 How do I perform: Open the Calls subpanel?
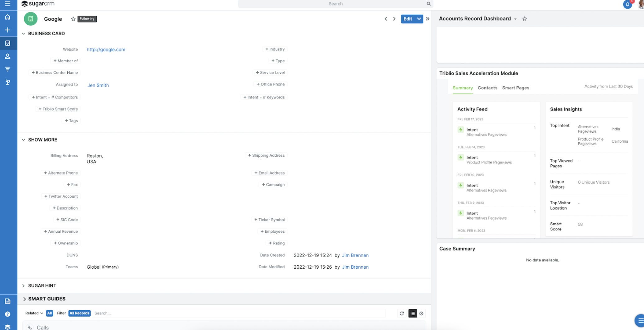[43, 327]
